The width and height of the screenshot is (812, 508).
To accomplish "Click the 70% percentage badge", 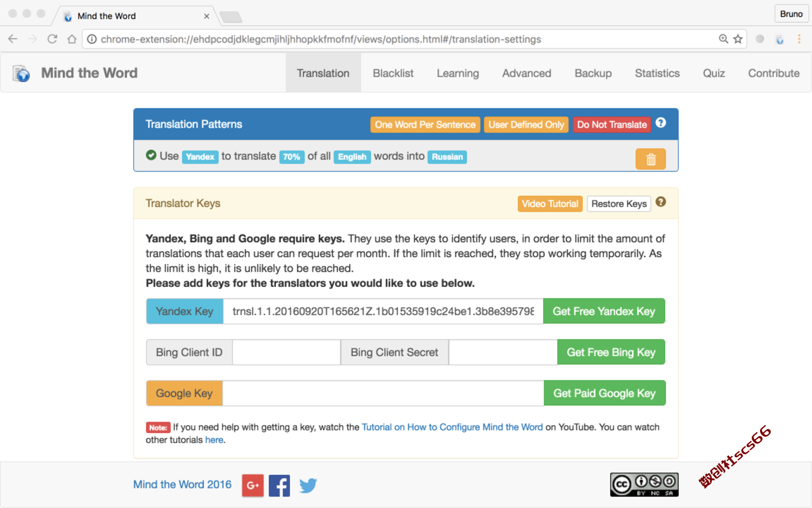I will tap(292, 157).
